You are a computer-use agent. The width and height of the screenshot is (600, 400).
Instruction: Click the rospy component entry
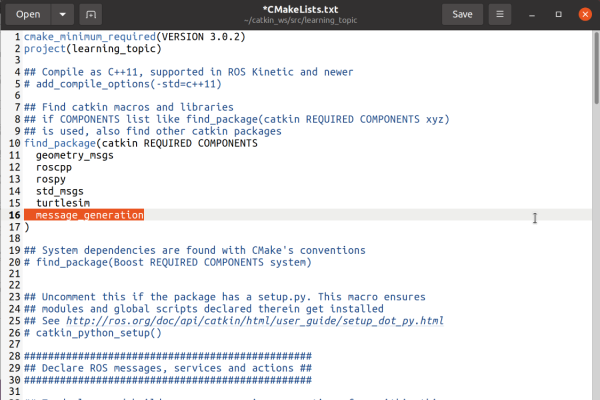pos(51,179)
